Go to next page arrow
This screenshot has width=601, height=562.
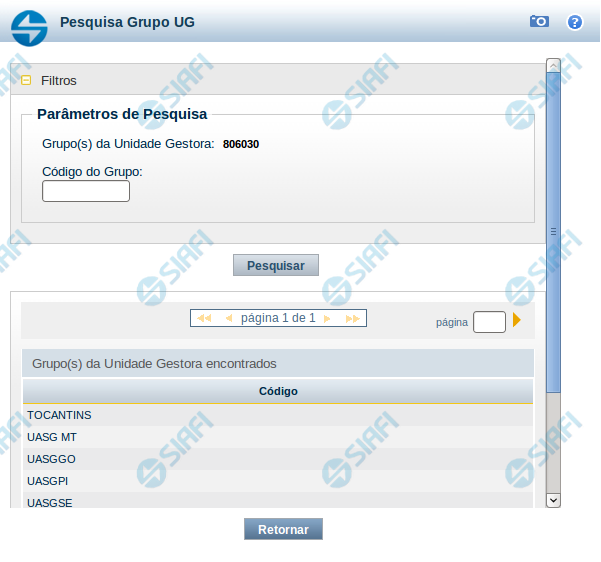329,318
